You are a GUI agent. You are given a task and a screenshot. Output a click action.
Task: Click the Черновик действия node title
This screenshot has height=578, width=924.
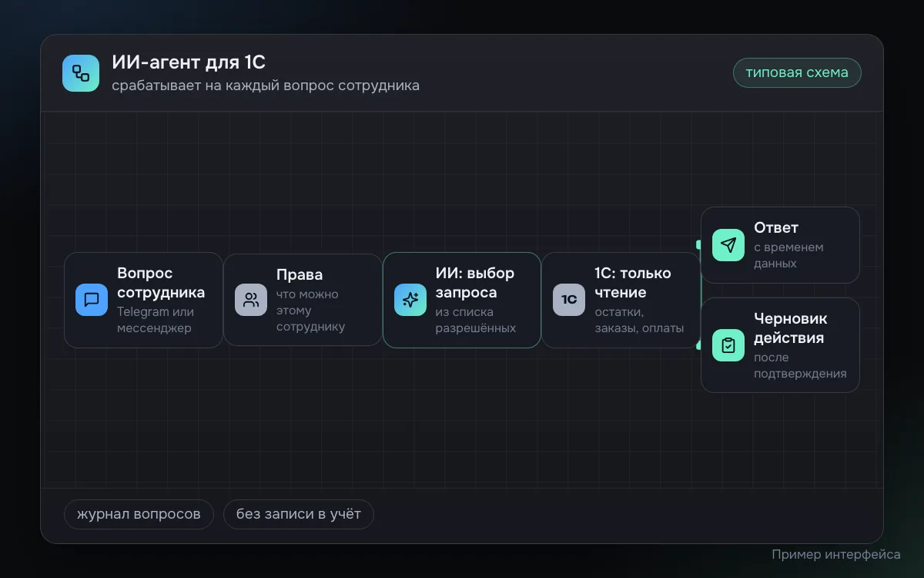pyautogui.click(x=791, y=328)
